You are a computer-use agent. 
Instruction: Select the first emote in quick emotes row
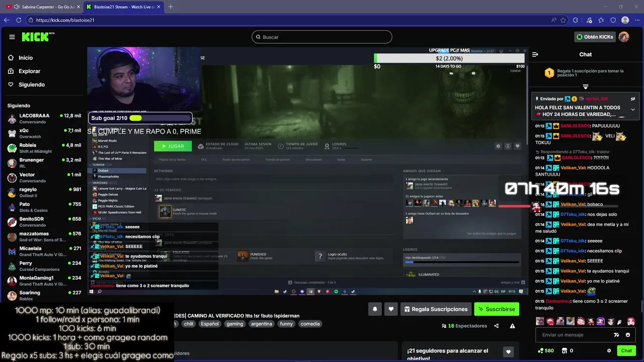540,321
